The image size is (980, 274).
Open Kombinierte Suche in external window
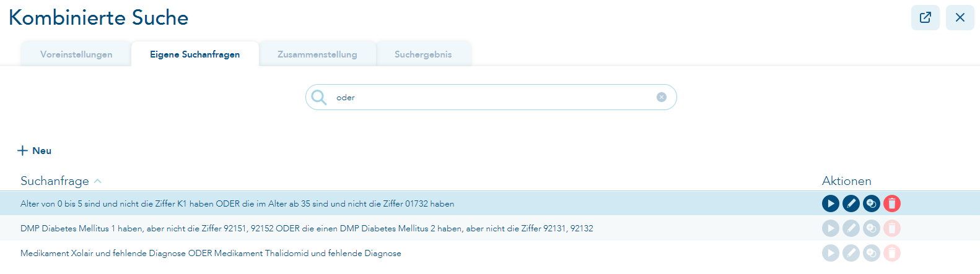point(925,17)
